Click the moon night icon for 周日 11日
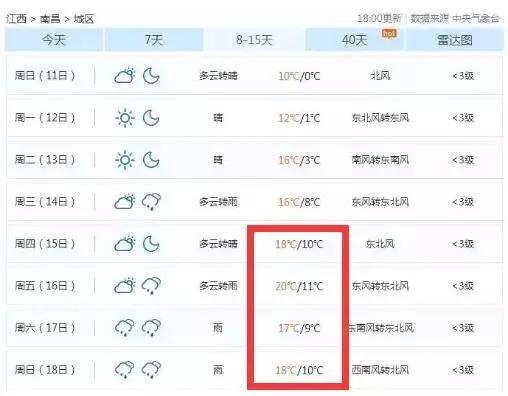The image size is (508, 396). (x=151, y=76)
